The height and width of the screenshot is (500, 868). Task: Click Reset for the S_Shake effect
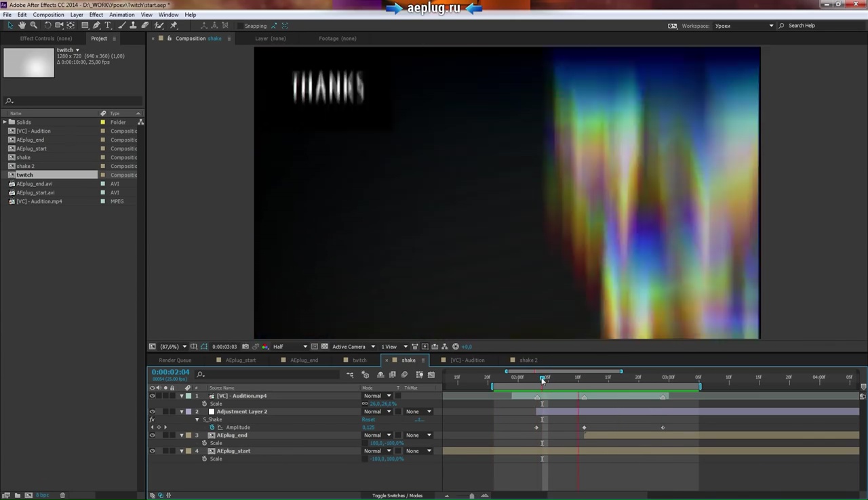[368, 420]
